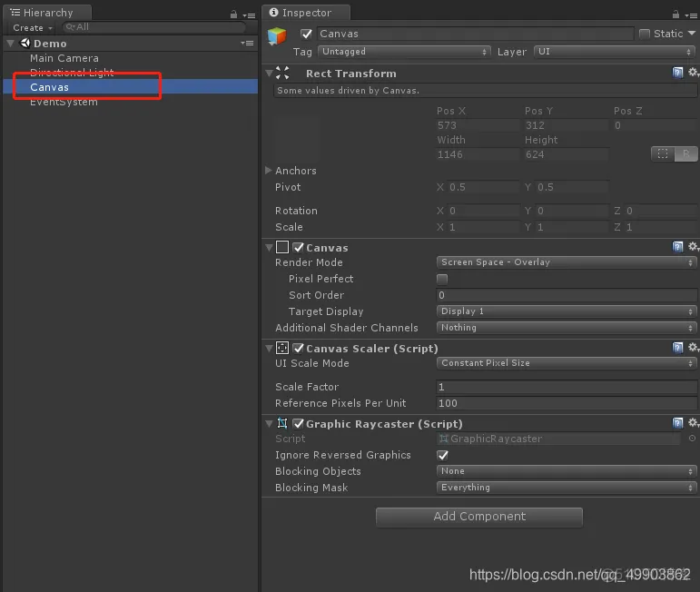Open Additional Shader Channels dropdown
This screenshot has height=592, width=700.
(x=566, y=328)
